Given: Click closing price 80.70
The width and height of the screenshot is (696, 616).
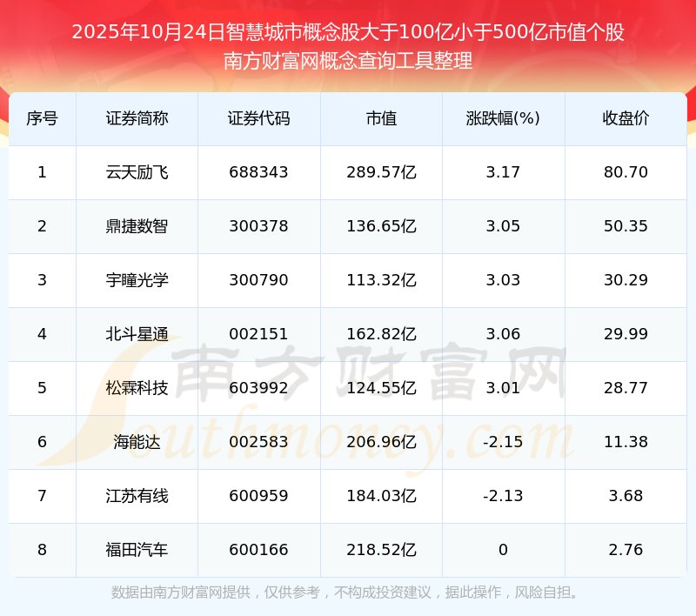Looking at the screenshot, I should [626, 172].
